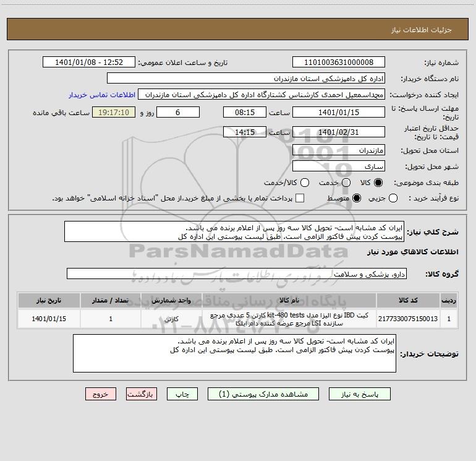Click the price validity date 1401/02/31 field
The height and width of the screenshot is (461, 476).
(339, 132)
